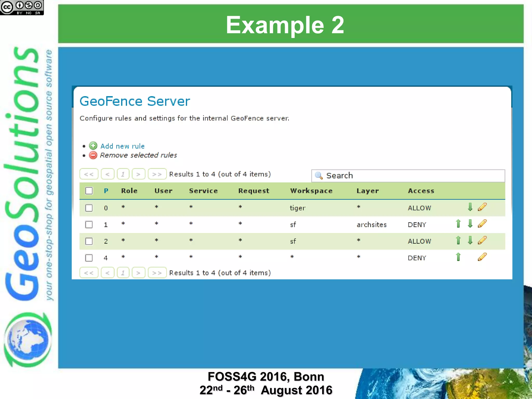Click the GeoSolutions globe logo
This screenshot has width=532, height=399.
[28, 340]
